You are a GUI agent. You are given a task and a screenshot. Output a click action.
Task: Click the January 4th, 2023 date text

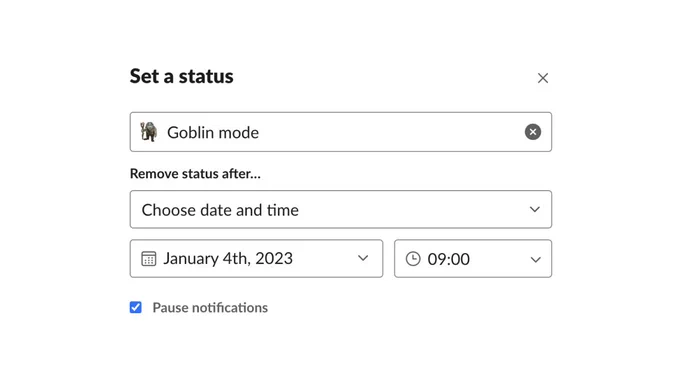click(x=228, y=259)
